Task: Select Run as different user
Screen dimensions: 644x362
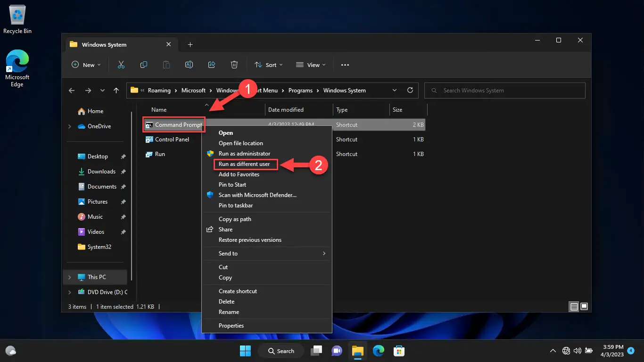Action: 266,164
